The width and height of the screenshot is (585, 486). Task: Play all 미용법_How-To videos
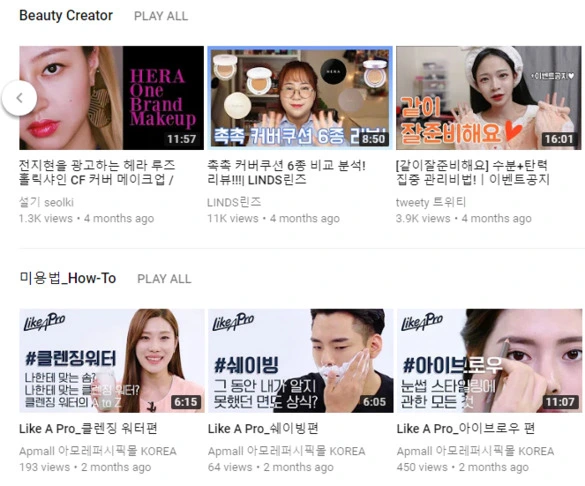[x=164, y=279]
